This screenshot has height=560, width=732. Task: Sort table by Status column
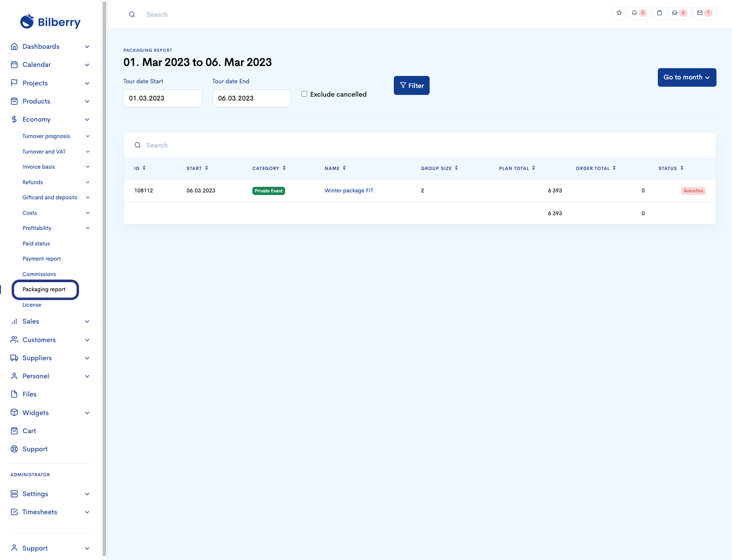click(x=671, y=168)
